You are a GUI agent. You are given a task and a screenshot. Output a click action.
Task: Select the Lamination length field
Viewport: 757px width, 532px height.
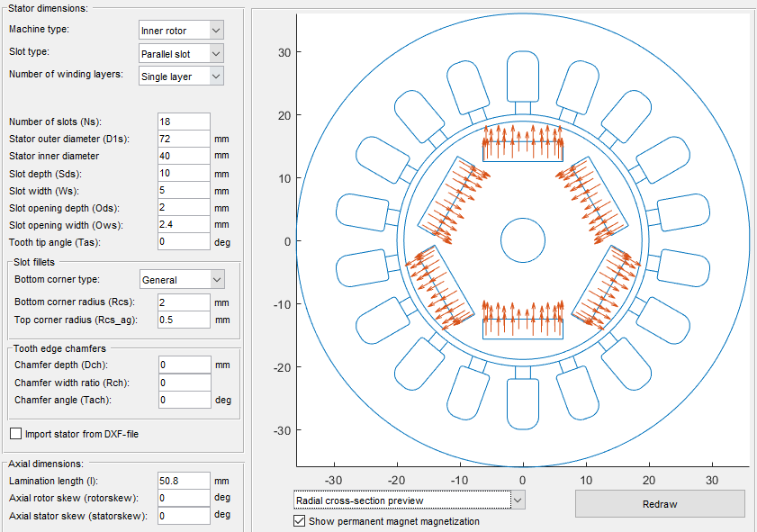click(x=183, y=481)
